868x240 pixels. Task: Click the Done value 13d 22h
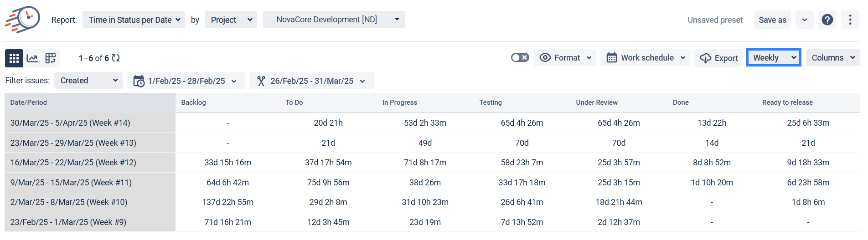point(712,123)
